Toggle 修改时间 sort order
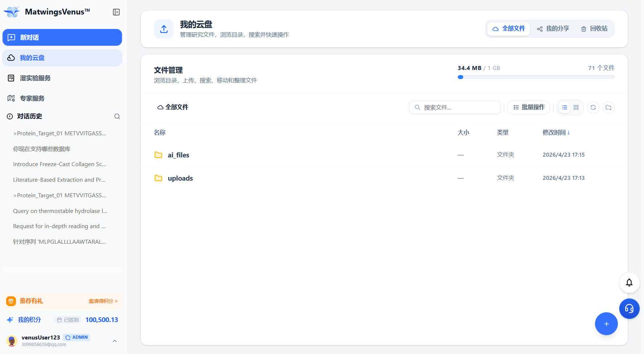 (556, 133)
